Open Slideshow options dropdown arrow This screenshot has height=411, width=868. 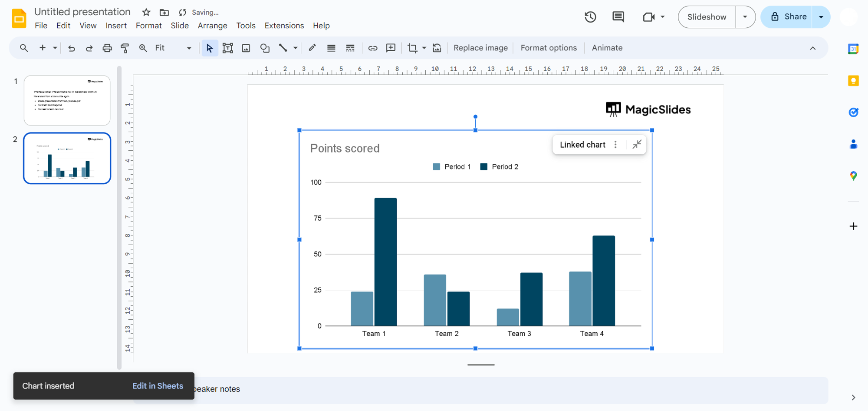pyautogui.click(x=745, y=17)
